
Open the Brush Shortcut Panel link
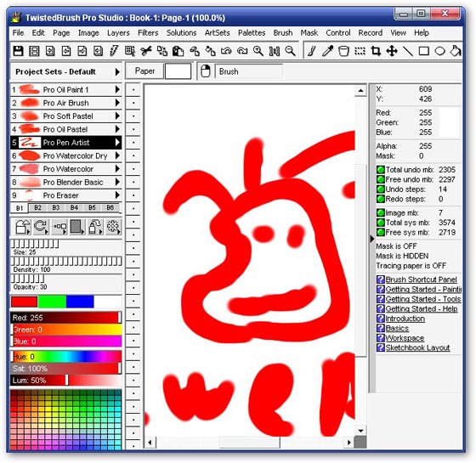pyautogui.click(x=421, y=279)
